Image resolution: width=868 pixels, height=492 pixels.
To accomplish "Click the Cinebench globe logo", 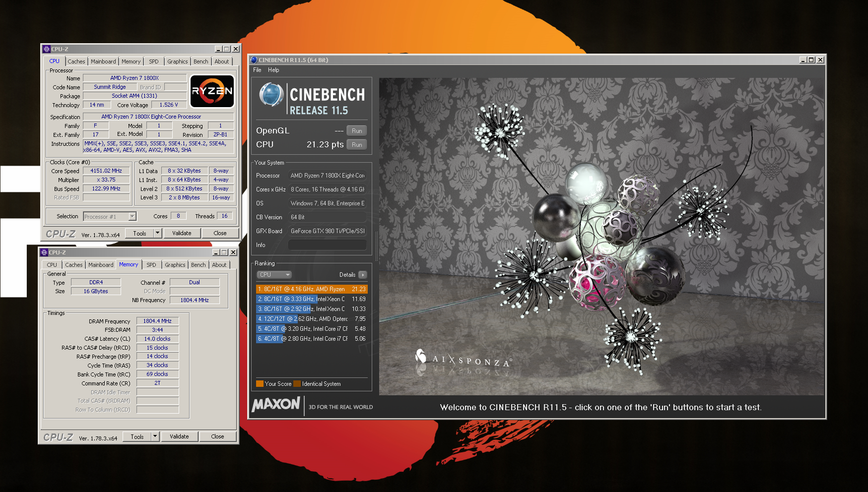I will [x=271, y=95].
